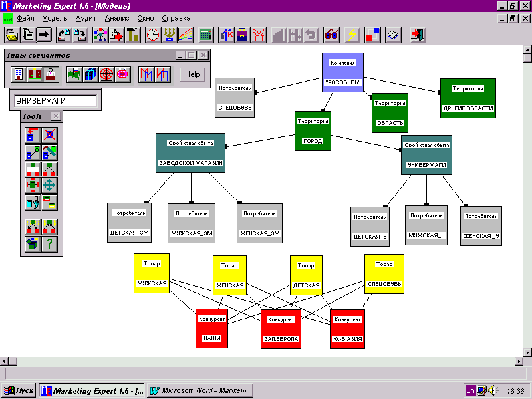The height and width of the screenshot is (399, 532).
Task: Click the horizontal scrollbar right arrow
Action: click(519, 361)
